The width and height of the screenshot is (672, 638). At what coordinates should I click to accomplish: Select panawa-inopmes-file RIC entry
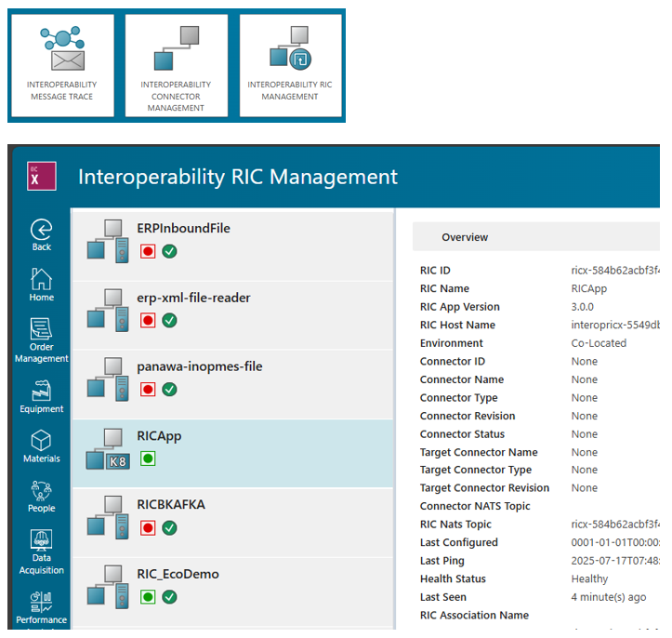pyautogui.click(x=199, y=367)
